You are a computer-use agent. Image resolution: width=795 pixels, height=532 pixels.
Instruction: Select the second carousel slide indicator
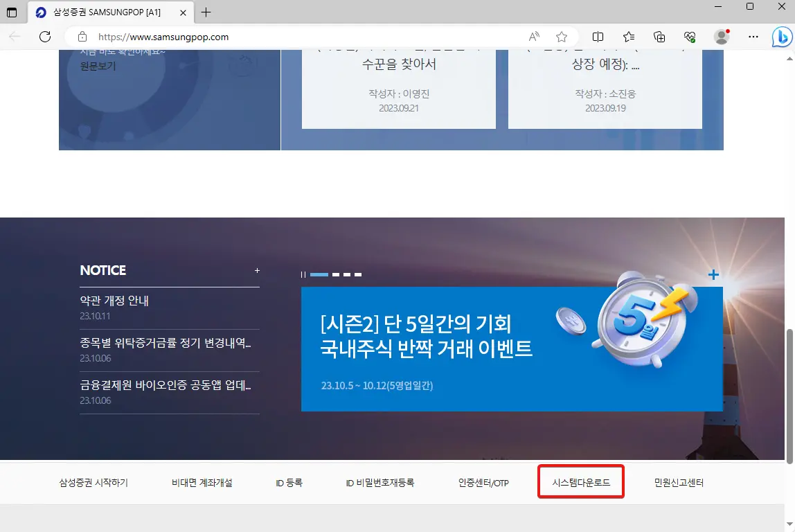(x=337, y=274)
